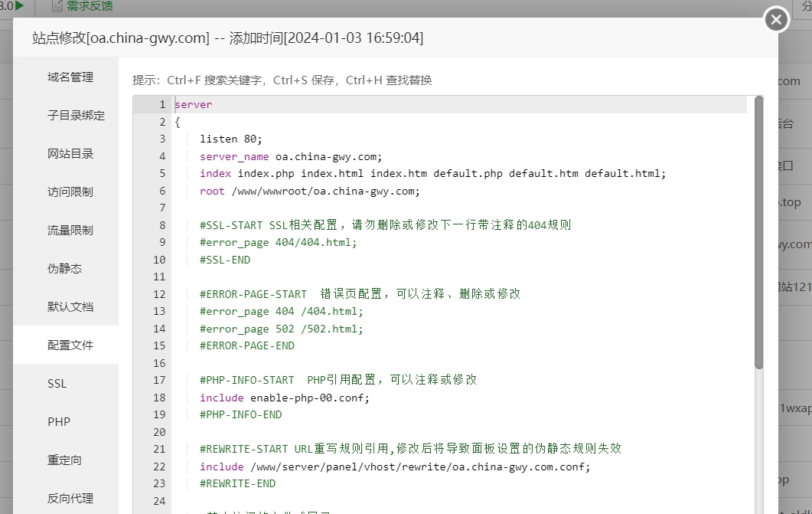812x514 pixels.
Task: Switch to 子目录绑定 tab
Action: pos(76,116)
